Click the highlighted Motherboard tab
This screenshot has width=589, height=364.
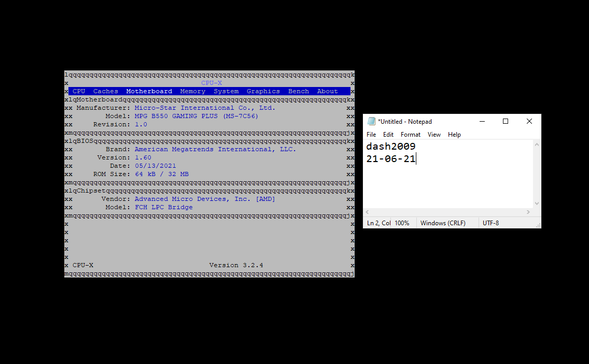pyautogui.click(x=149, y=91)
